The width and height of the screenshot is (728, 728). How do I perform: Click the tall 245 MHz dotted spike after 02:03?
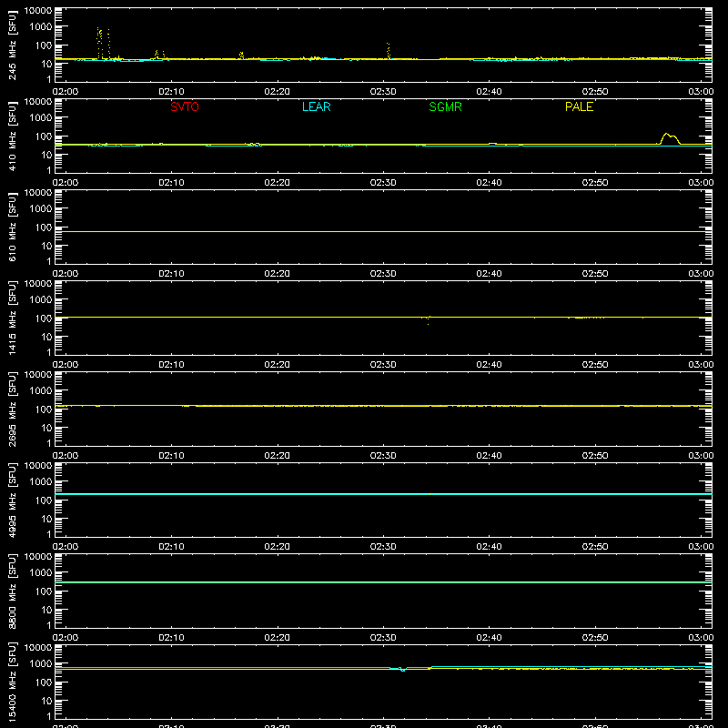tap(99, 43)
